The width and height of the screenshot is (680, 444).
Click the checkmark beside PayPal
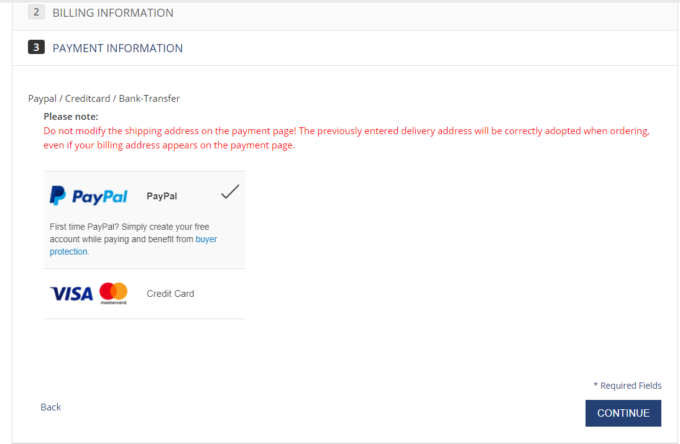pyautogui.click(x=229, y=192)
